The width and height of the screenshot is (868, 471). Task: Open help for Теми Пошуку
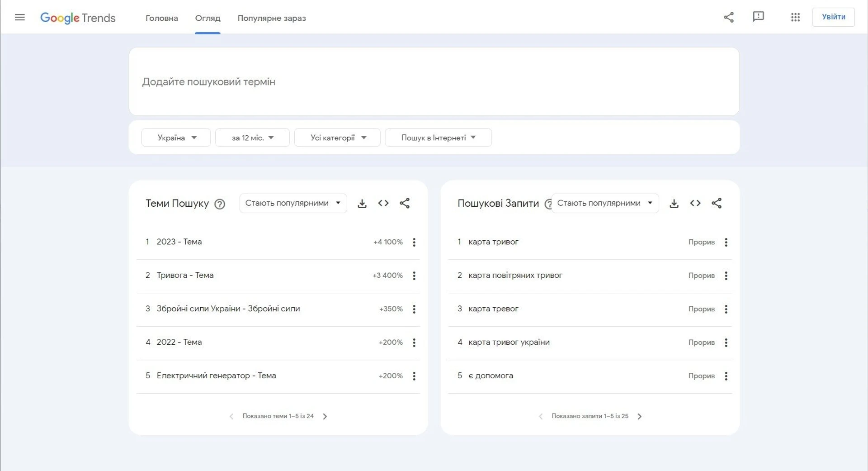coord(220,204)
